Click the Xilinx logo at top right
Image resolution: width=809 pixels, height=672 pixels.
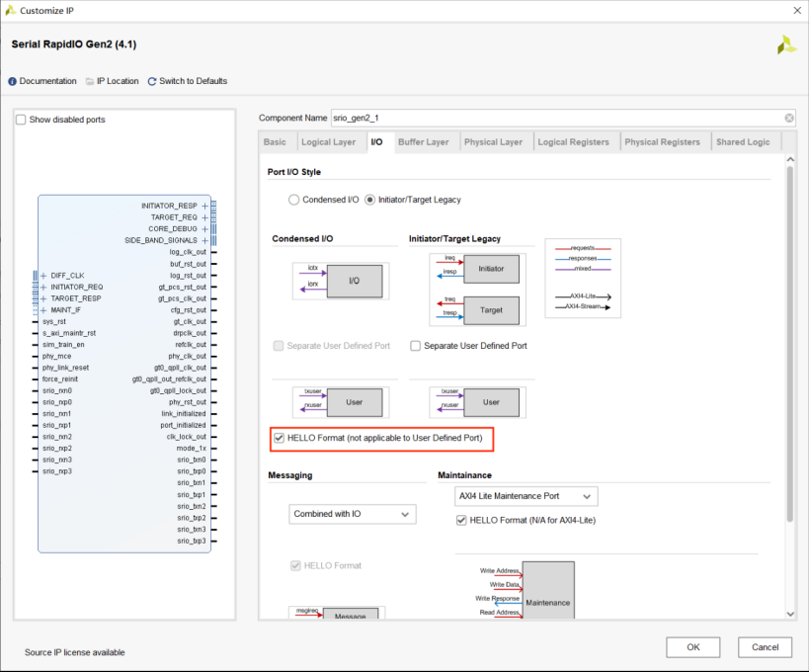[x=786, y=44]
